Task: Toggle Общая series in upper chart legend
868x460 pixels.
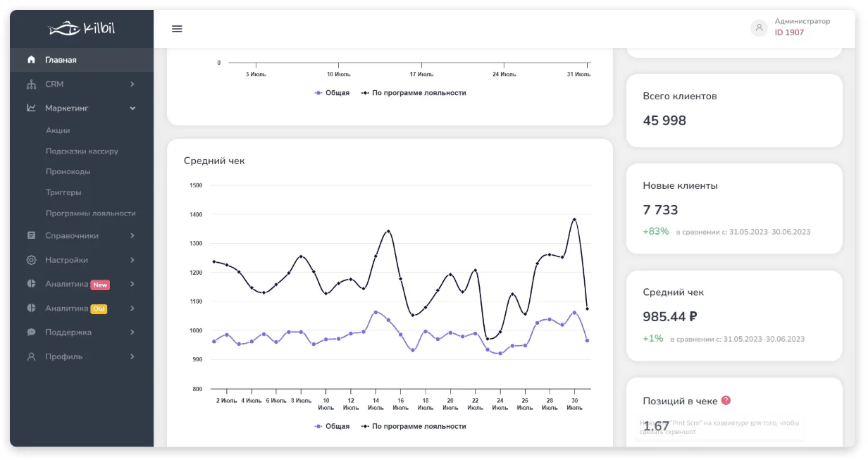Action: pyautogui.click(x=332, y=93)
